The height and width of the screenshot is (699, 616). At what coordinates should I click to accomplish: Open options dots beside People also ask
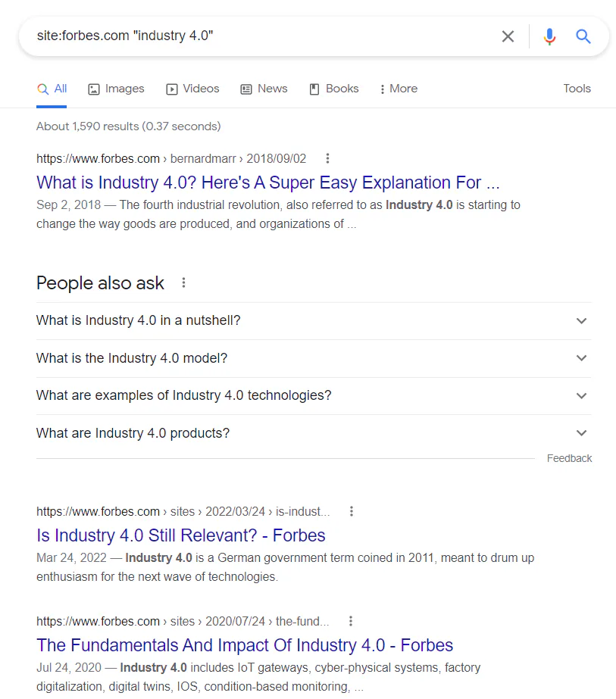click(183, 282)
